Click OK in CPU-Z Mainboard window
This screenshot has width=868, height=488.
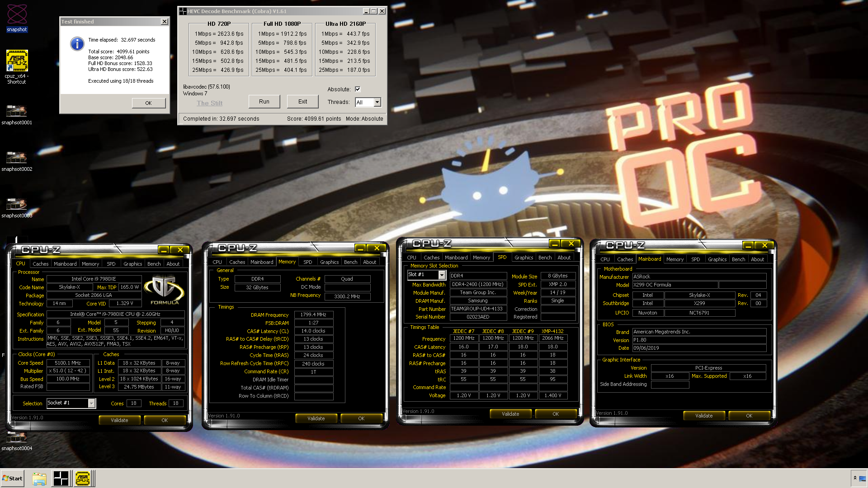point(749,416)
